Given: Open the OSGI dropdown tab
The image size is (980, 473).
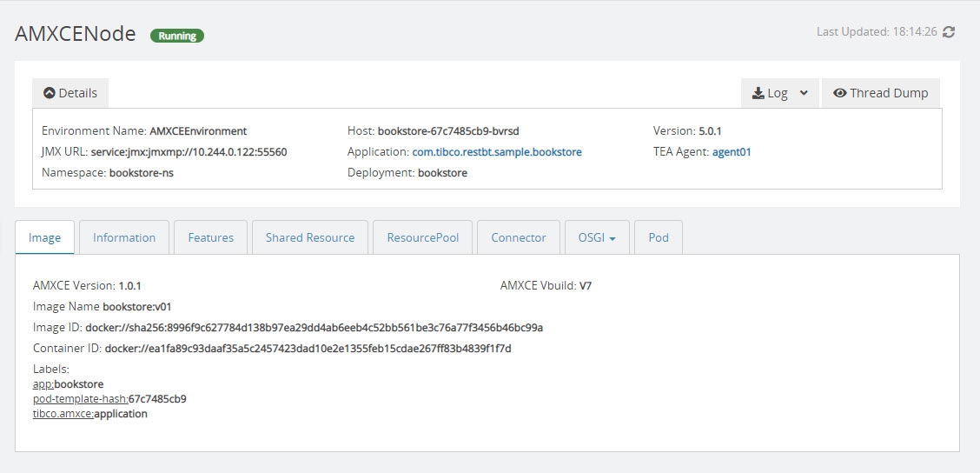Looking at the screenshot, I should pyautogui.click(x=597, y=237).
